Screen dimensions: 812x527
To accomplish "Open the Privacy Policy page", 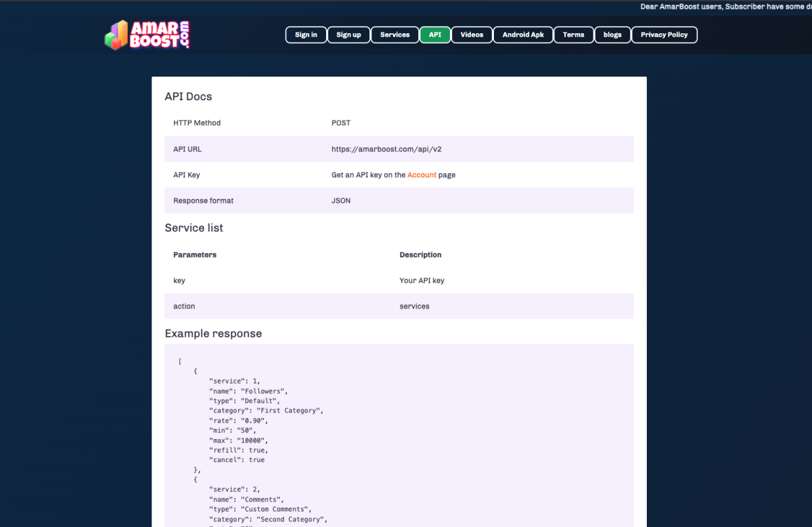I will [664, 35].
